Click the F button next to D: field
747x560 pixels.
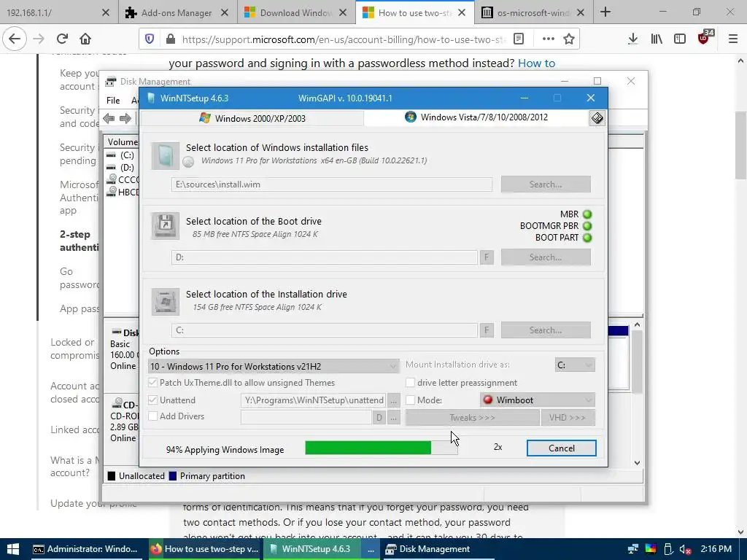point(487,257)
